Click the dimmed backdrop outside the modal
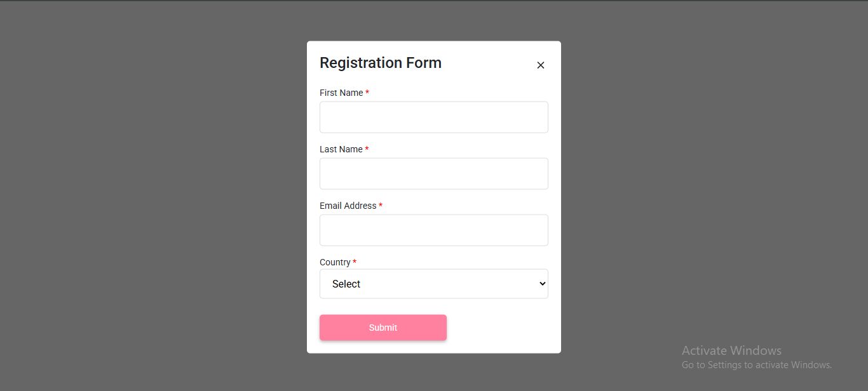868x391 pixels. click(153, 190)
